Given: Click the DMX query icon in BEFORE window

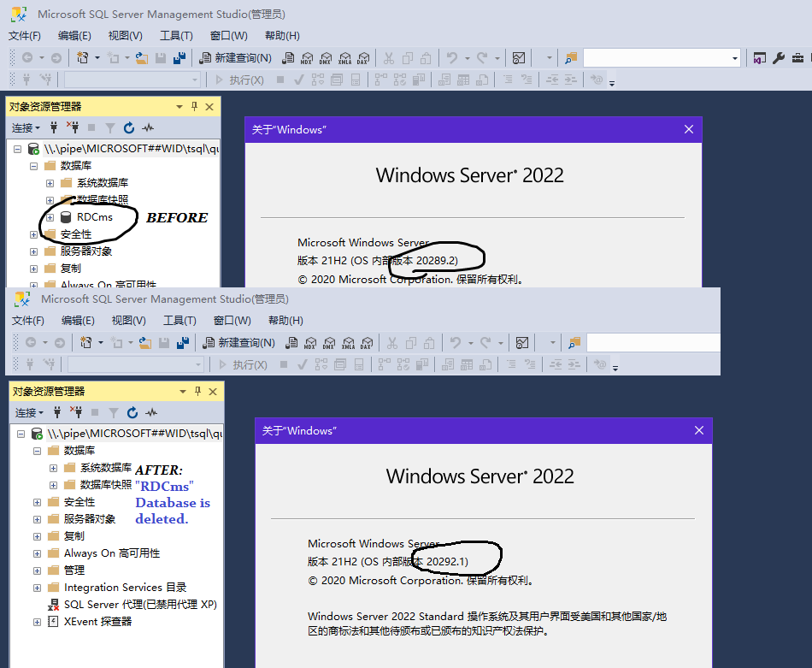Looking at the screenshot, I should tap(326, 58).
